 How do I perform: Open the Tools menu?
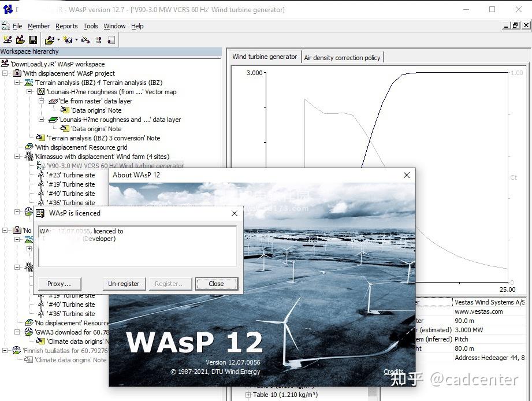click(90, 26)
